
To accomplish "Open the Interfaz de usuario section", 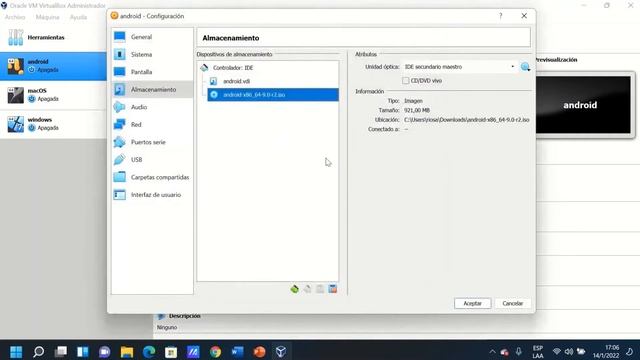I will pyautogui.click(x=152, y=195).
